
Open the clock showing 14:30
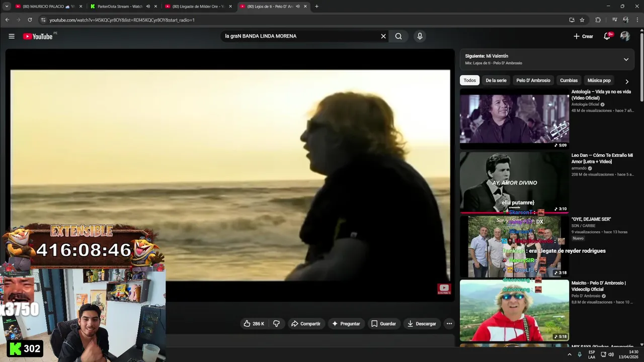[628, 354]
